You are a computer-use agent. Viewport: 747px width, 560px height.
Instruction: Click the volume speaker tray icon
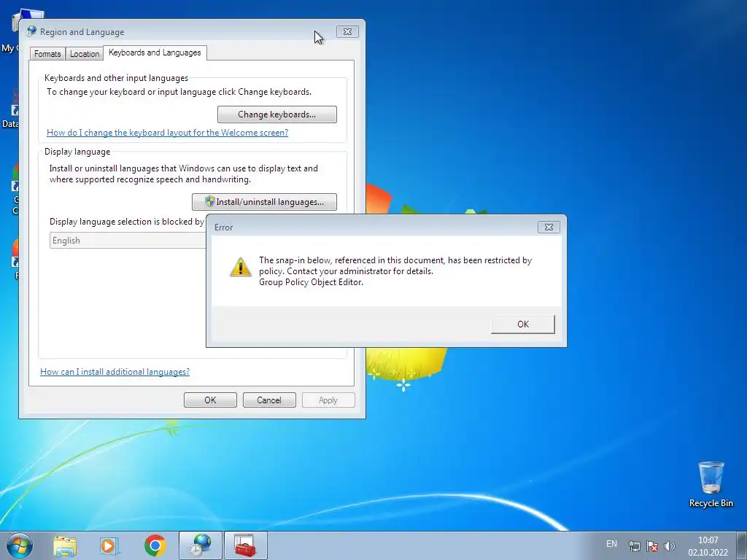670,546
